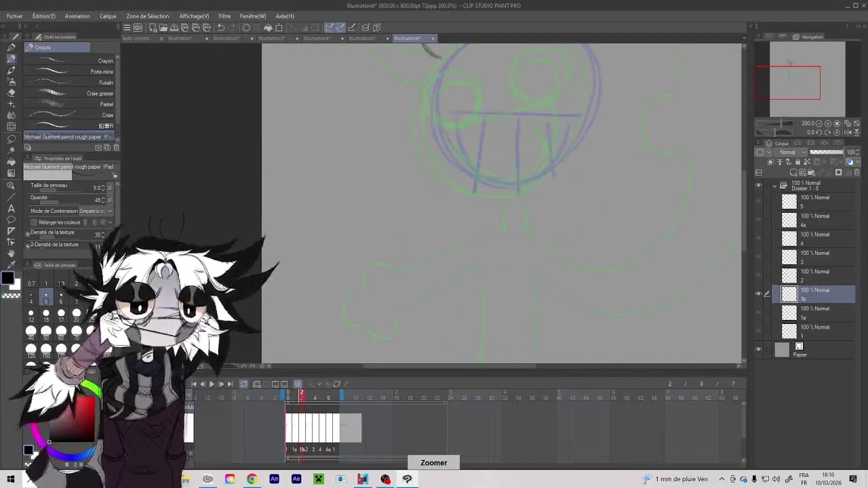Select the Craie grasse sub tool
The width and height of the screenshot is (868, 488).
click(71, 94)
